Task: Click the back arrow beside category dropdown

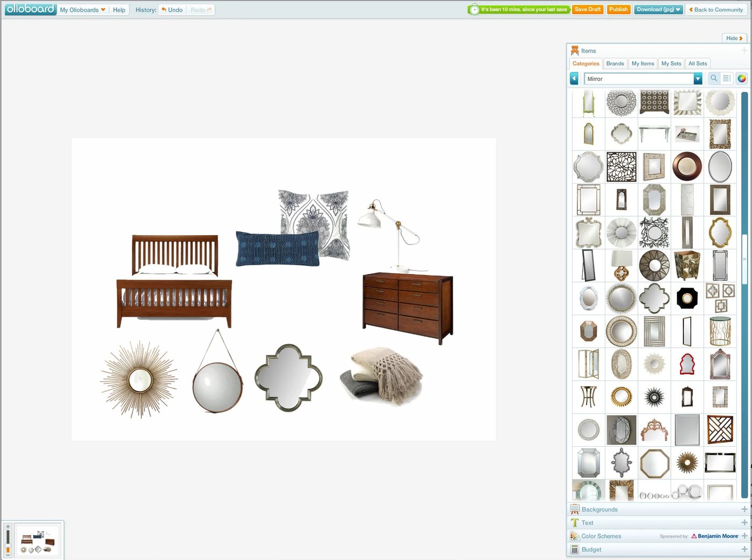Action: (574, 79)
